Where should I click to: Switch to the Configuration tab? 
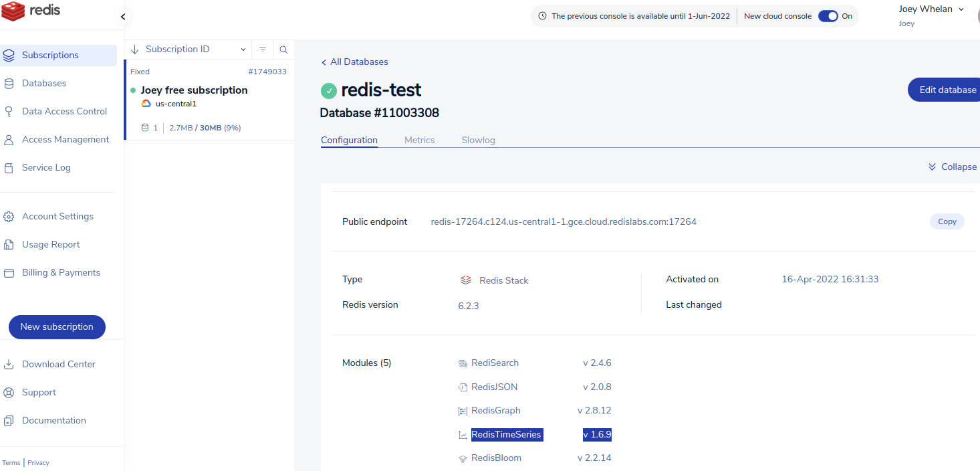(349, 140)
